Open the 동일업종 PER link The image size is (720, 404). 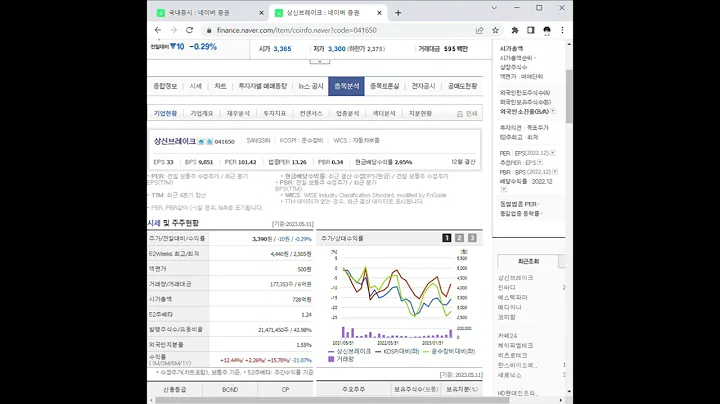click(x=519, y=204)
